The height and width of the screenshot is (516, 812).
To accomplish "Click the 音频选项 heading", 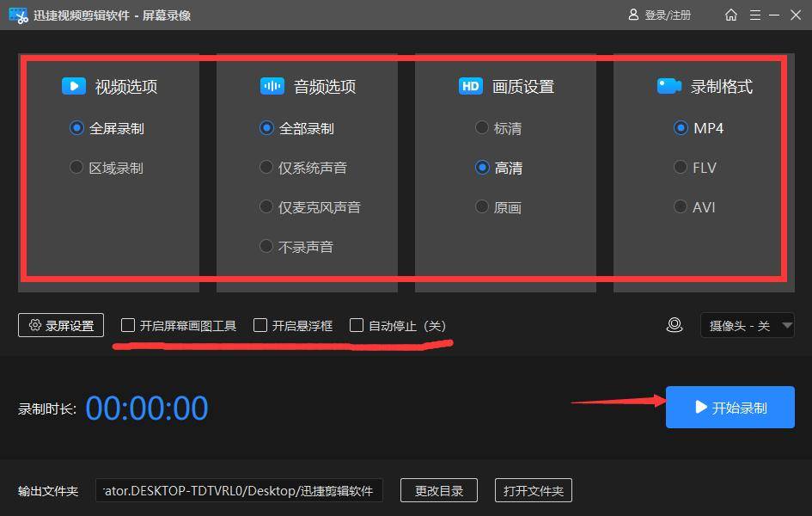I will [325, 87].
